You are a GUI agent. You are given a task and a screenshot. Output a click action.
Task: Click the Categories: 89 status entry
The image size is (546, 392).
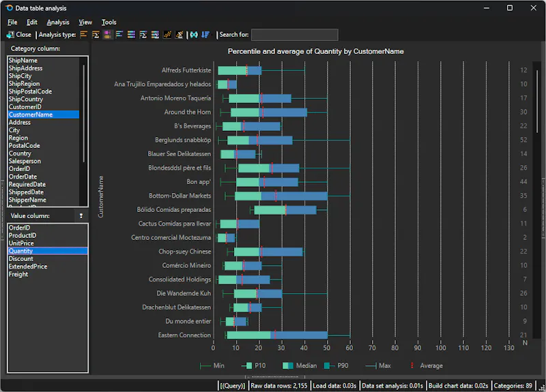513,386
